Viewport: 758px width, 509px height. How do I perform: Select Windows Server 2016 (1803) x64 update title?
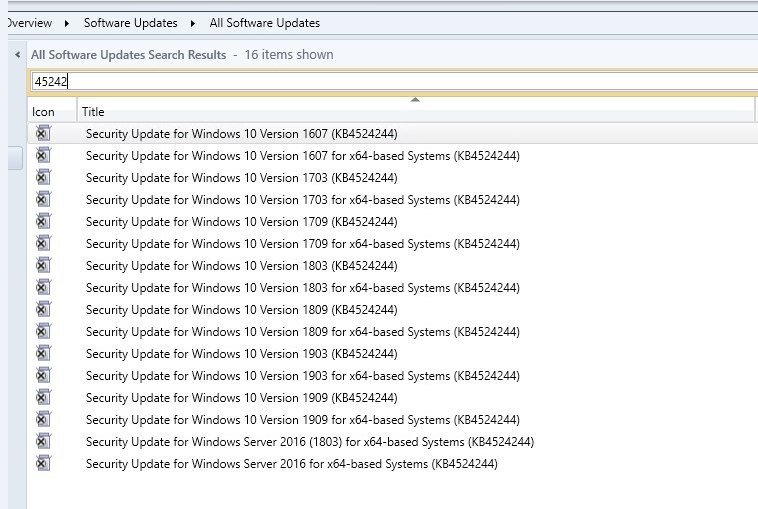(x=310, y=442)
